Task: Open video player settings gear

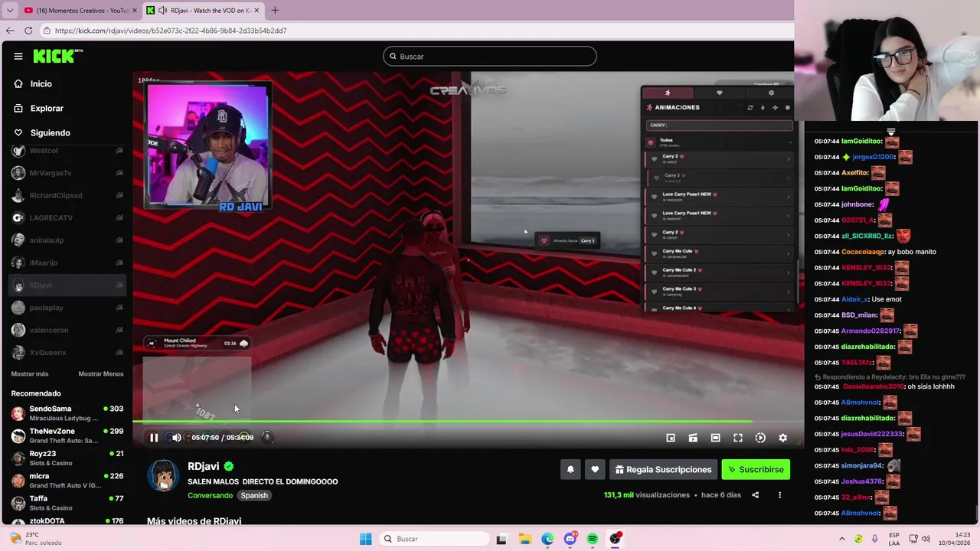Action: [782, 438]
